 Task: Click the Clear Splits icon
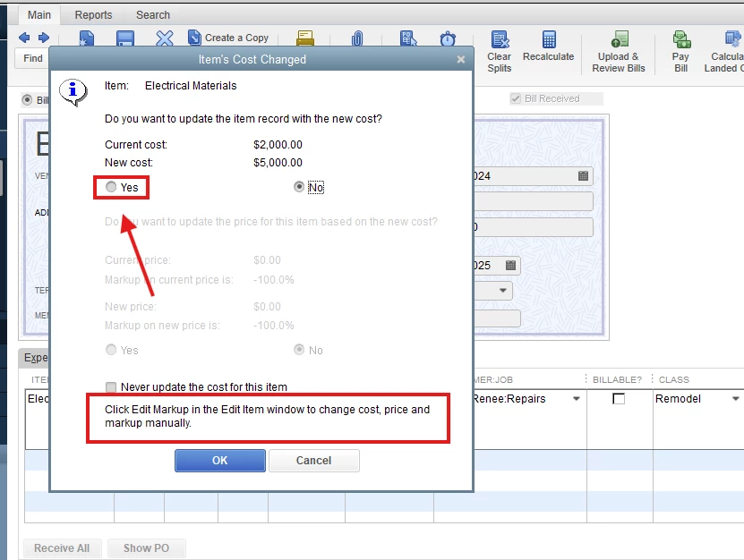click(x=500, y=52)
